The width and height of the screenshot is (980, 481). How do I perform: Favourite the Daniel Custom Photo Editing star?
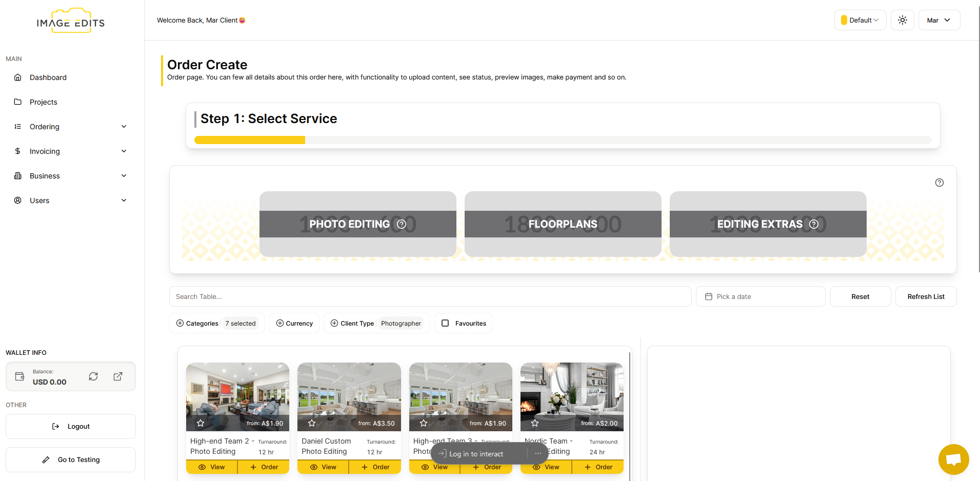coord(312,423)
